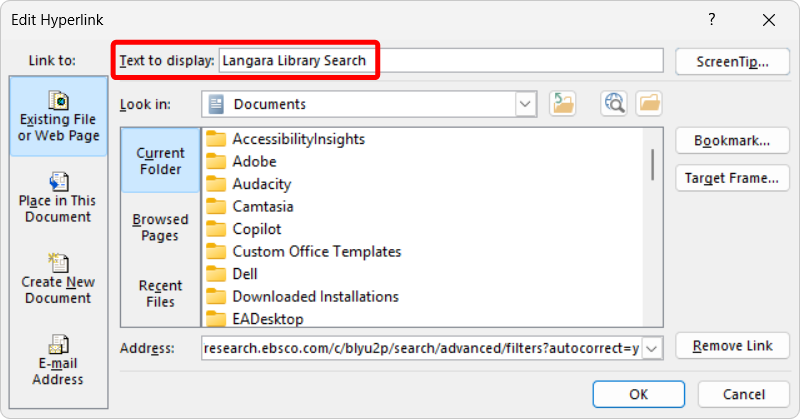Select Existing File or Web Page option
Viewport: 800px width, 419px height.
(x=59, y=115)
